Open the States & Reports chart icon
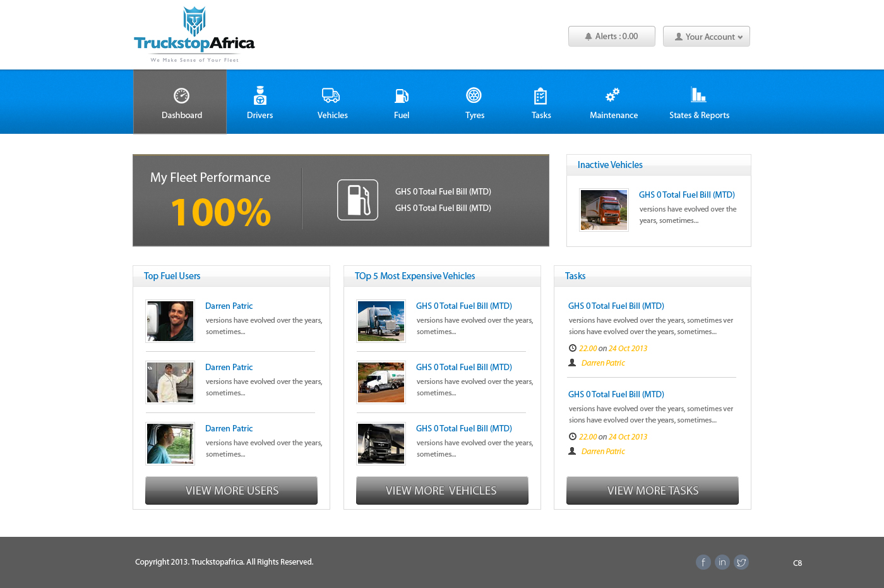 click(698, 93)
